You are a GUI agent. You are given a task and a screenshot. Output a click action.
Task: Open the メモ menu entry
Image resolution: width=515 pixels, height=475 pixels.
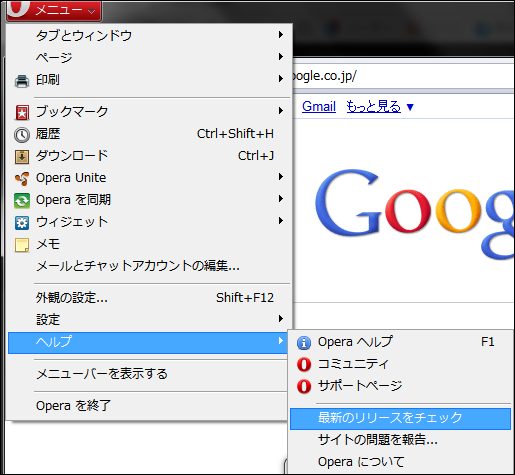(x=149, y=244)
